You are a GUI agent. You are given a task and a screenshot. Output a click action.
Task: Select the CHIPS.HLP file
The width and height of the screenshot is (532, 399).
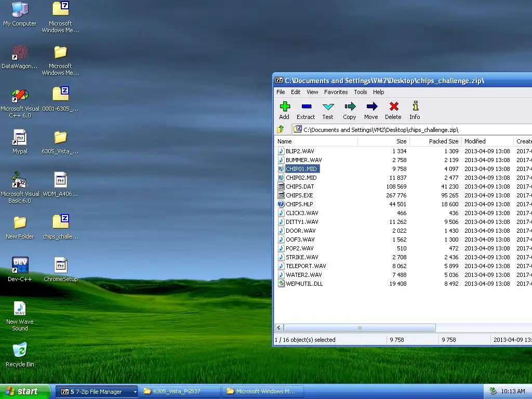click(299, 204)
